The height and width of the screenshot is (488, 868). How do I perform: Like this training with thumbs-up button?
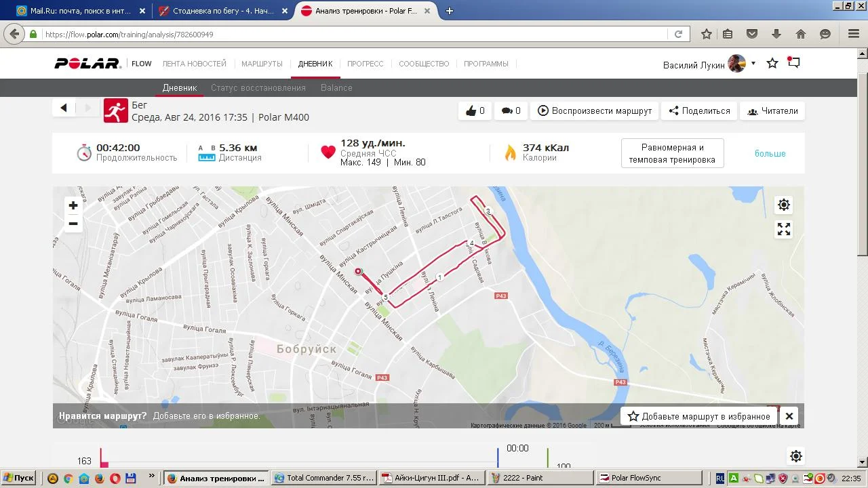tap(475, 110)
